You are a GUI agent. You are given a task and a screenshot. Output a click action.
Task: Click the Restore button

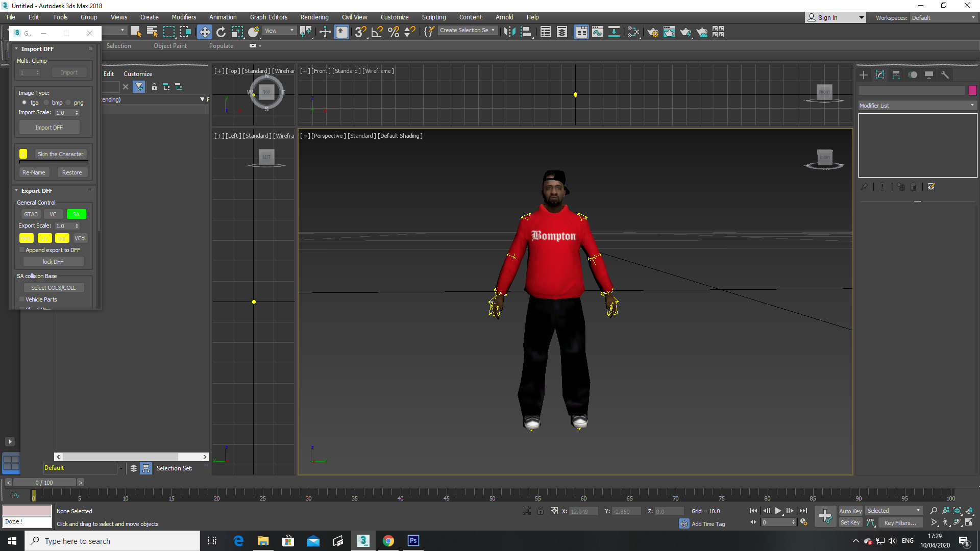(x=72, y=172)
